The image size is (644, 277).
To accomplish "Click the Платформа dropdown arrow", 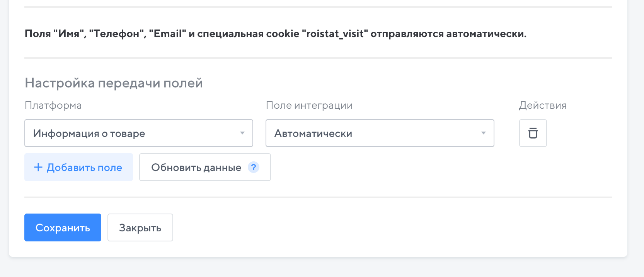I will (x=242, y=133).
